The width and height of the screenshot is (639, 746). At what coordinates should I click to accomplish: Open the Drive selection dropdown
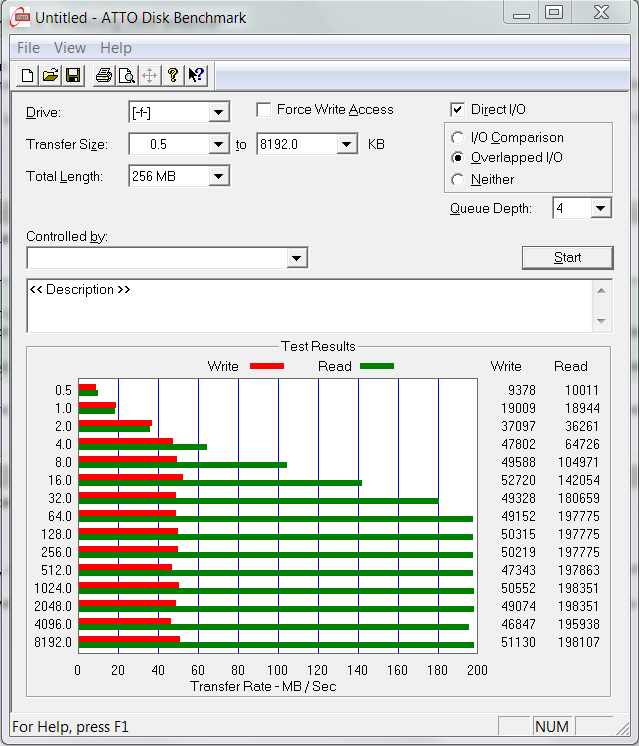click(x=218, y=113)
